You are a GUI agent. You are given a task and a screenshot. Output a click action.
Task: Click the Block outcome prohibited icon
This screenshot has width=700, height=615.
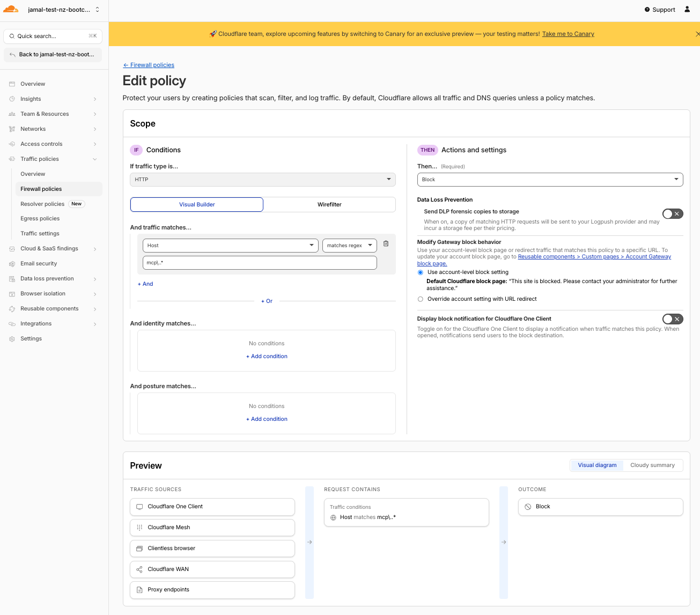(528, 507)
